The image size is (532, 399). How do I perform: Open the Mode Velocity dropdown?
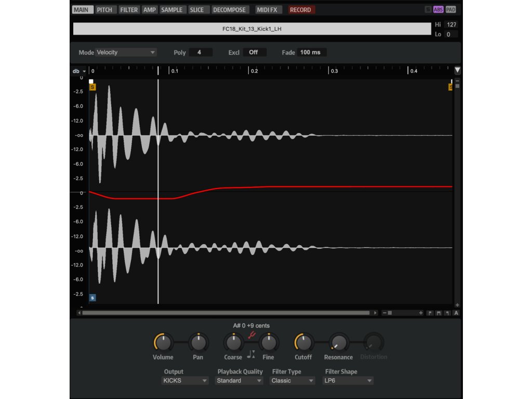pyautogui.click(x=126, y=52)
